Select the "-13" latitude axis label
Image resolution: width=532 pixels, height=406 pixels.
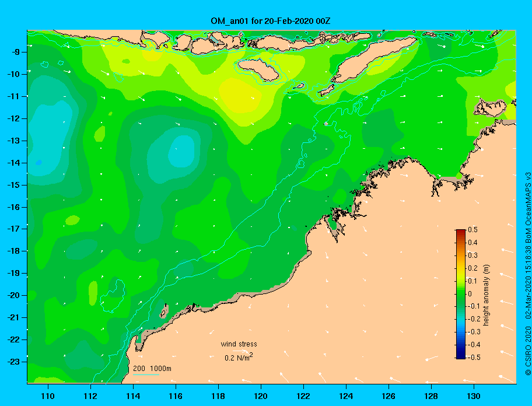13,141
